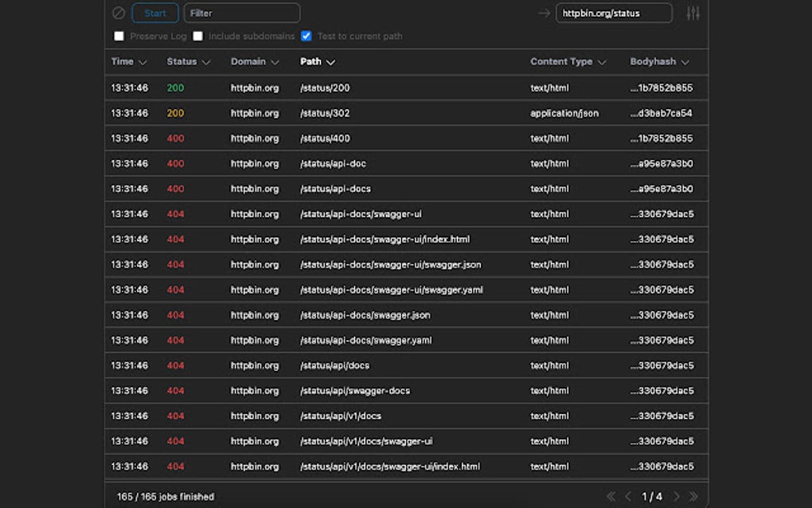Click the clear log circle-slash icon
The height and width of the screenshot is (508, 812).
119,13
